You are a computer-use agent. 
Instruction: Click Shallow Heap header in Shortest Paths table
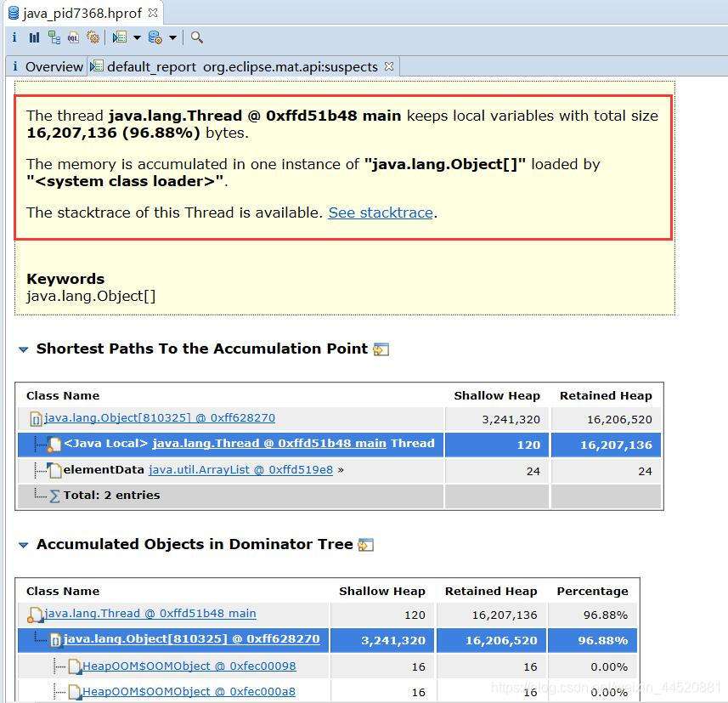point(497,396)
